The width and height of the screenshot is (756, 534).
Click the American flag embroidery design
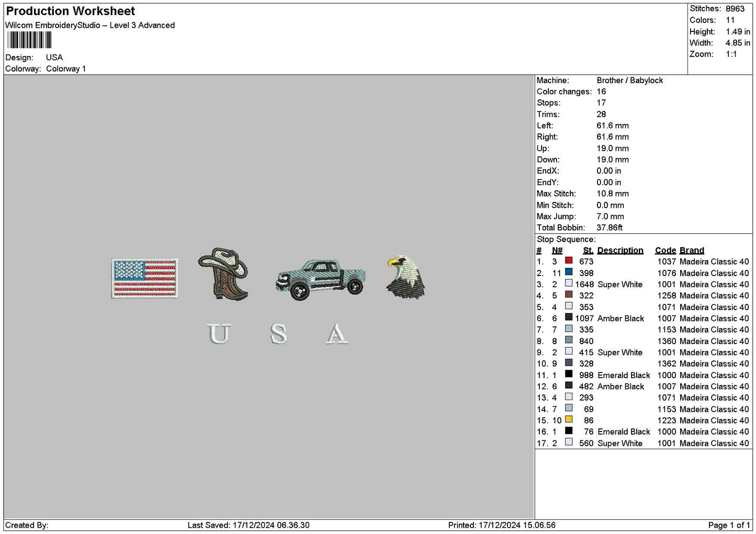point(144,278)
